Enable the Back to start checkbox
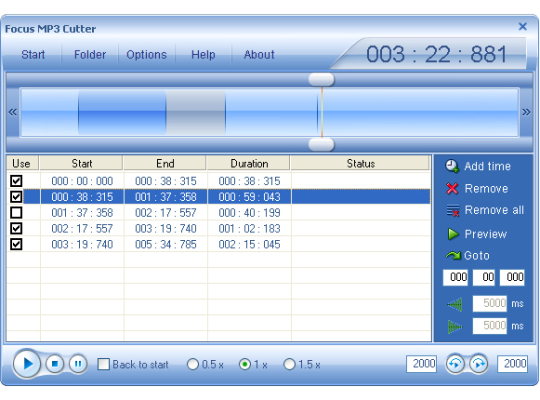 pyautogui.click(x=104, y=364)
